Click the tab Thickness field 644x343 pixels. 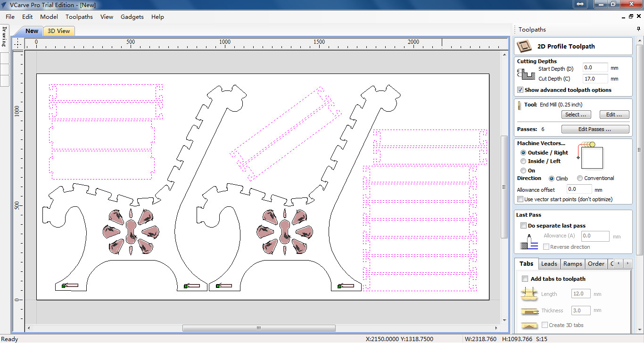pyautogui.click(x=580, y=310)
